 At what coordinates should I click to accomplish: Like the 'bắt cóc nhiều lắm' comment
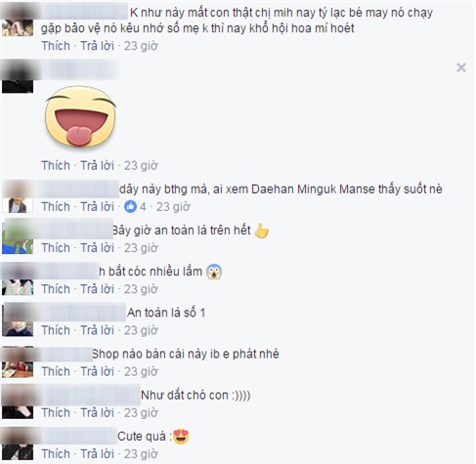click(56, 289)
